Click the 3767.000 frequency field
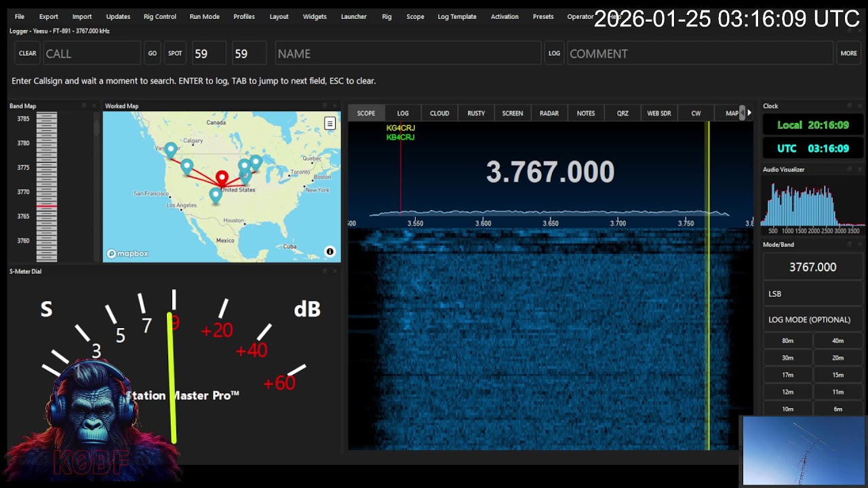 pos(812,267)
